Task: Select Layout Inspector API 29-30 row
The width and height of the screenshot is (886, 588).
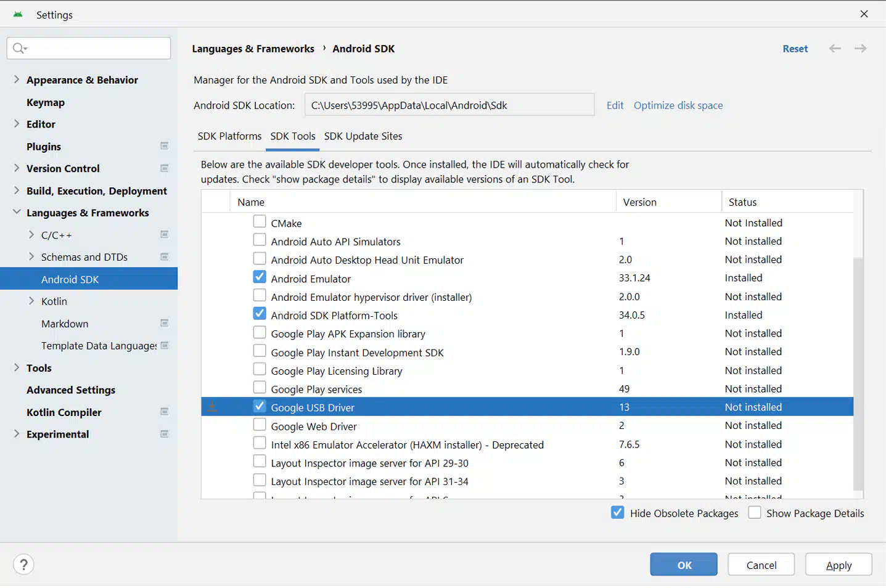Action: point(527,463)
